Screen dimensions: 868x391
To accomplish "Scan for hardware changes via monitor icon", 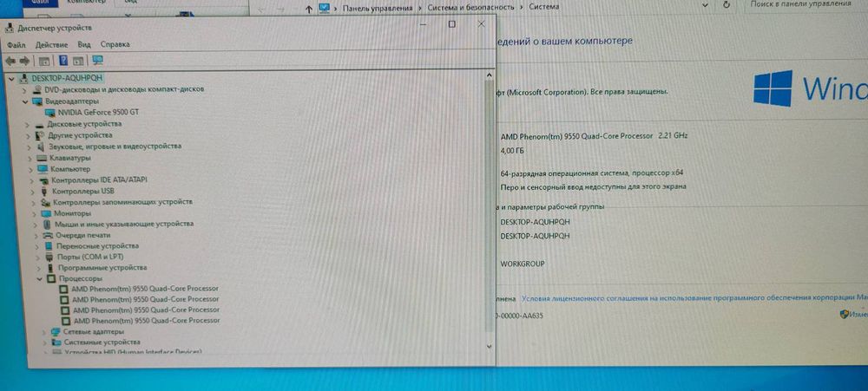I will click(98, 61).
